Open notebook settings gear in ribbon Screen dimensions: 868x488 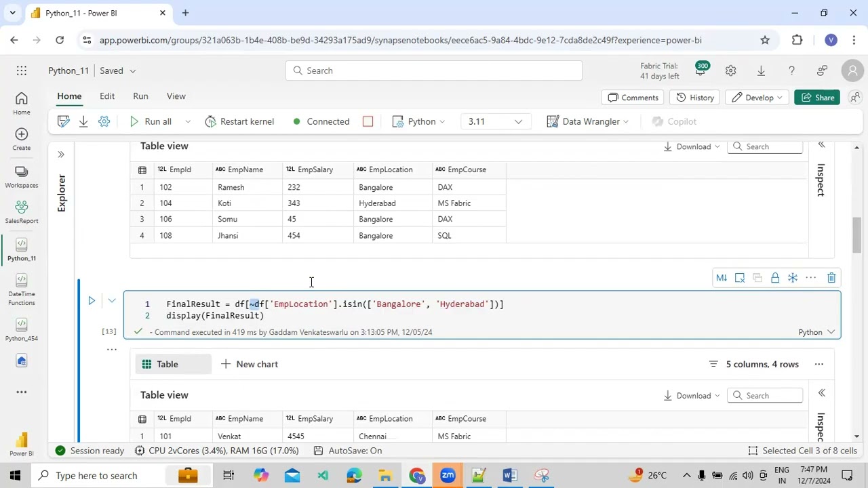[104, 121]
